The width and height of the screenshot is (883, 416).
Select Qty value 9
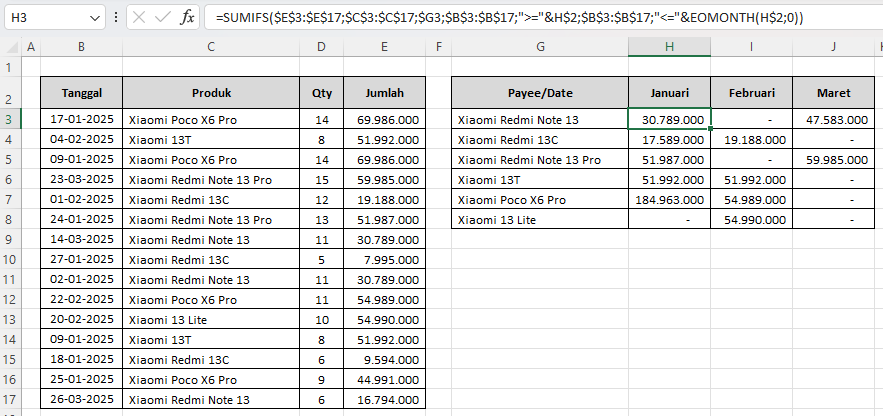pyautogui.click(x=321, y=380)
